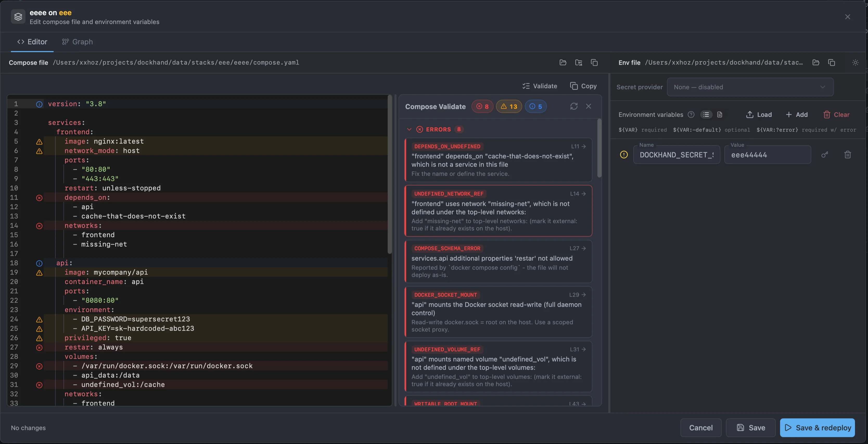Switch env variables to raw text view

tap(720, 114)
